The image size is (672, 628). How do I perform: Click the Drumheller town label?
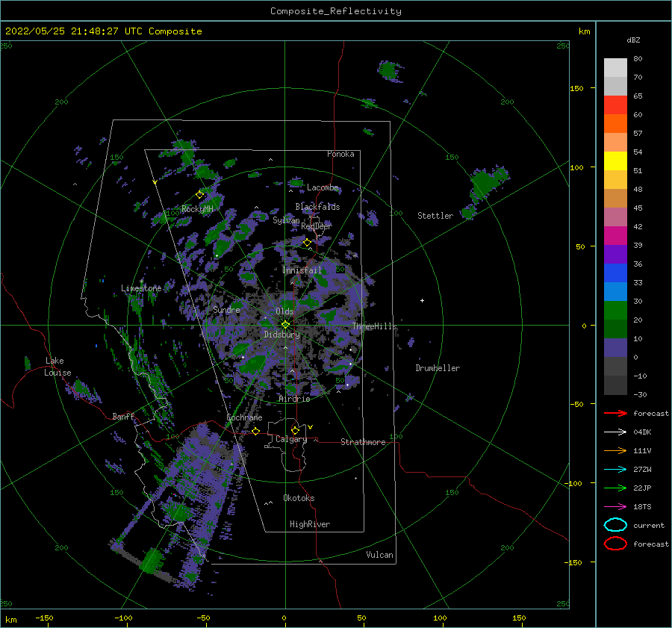point(438,368)
